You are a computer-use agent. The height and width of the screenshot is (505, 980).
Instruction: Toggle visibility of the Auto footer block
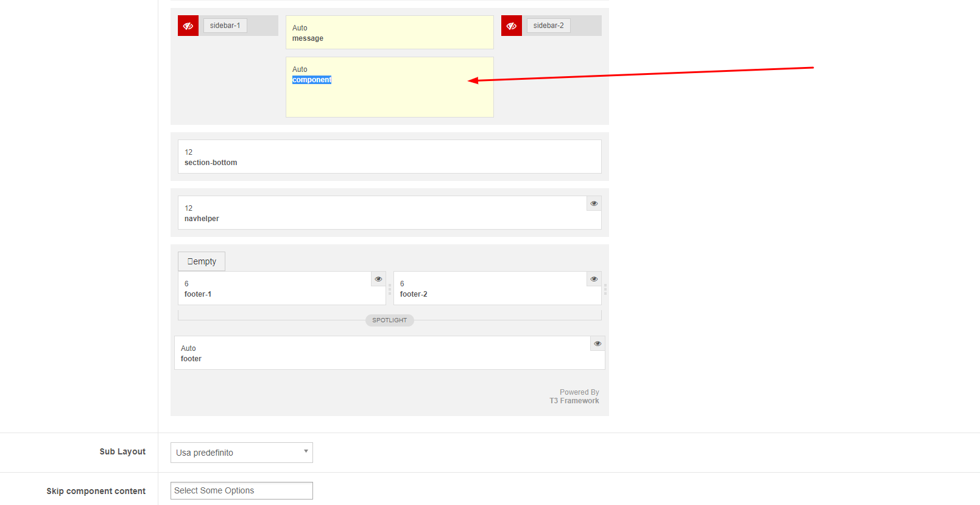tap(598, 344)
